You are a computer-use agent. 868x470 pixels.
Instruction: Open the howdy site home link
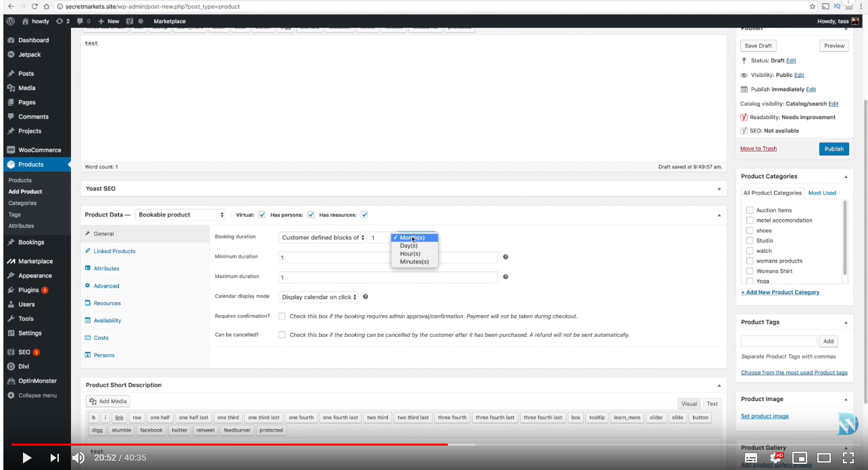click(x=35, y=21)
